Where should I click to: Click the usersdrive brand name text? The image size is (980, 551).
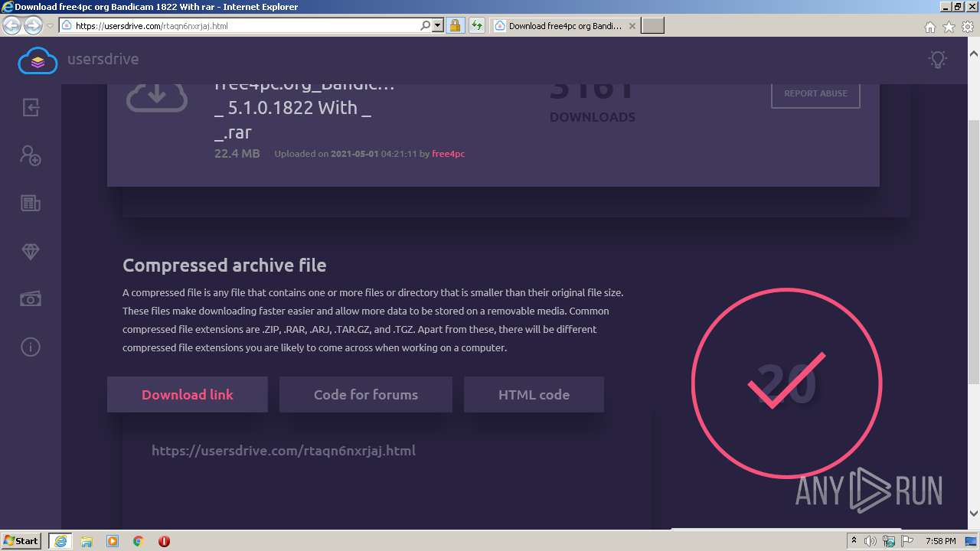[103, 59]
